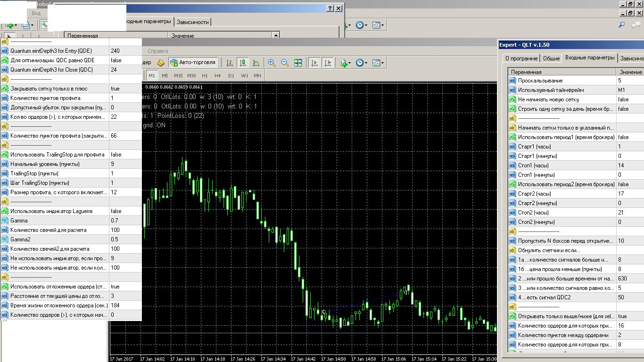Tile chart windows icon

pos(298,63)
